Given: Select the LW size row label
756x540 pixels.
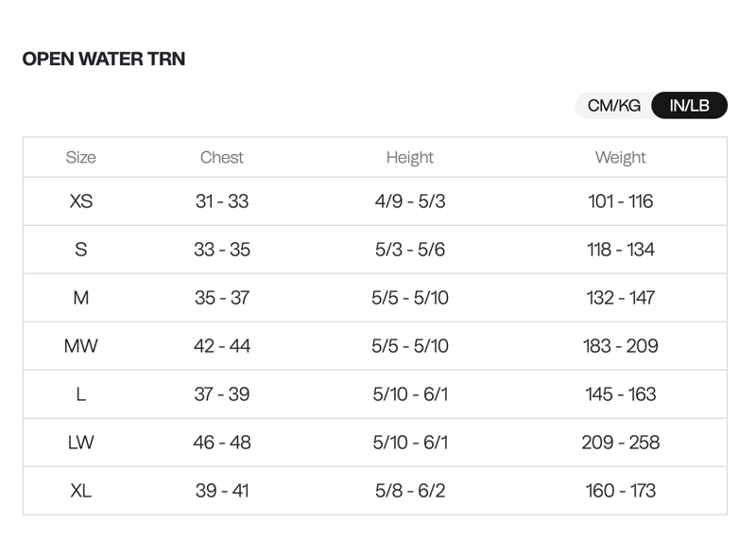Looking at the screenshot, I should (x=81, y=443).
